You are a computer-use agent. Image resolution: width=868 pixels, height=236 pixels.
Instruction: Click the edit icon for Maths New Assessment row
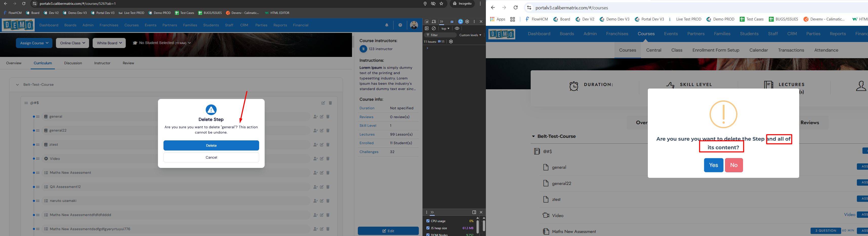(322, 173)
